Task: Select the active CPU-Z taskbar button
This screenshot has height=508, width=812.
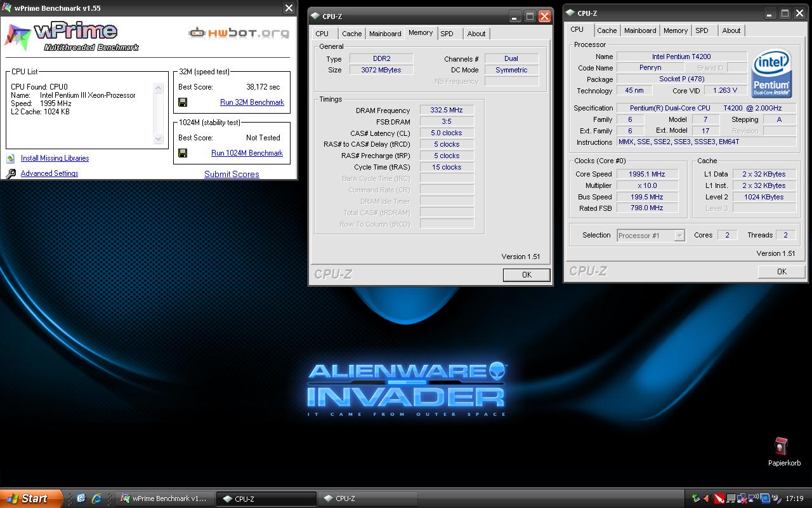Action: coord(266,498)
